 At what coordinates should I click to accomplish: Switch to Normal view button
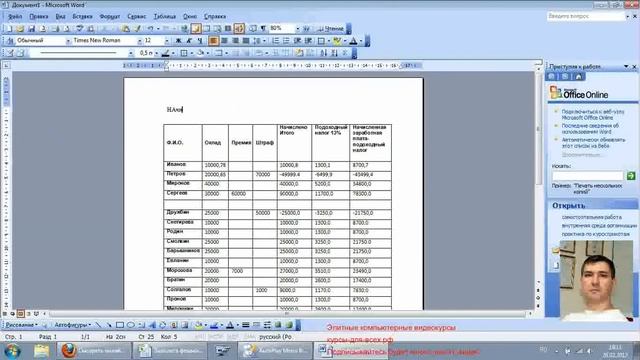pos(5,313)
